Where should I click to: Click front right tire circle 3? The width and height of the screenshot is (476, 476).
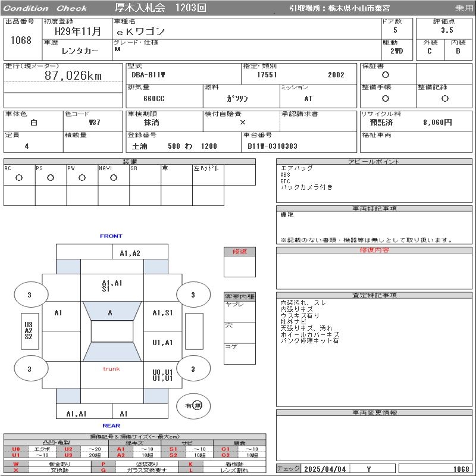point(193,295)
